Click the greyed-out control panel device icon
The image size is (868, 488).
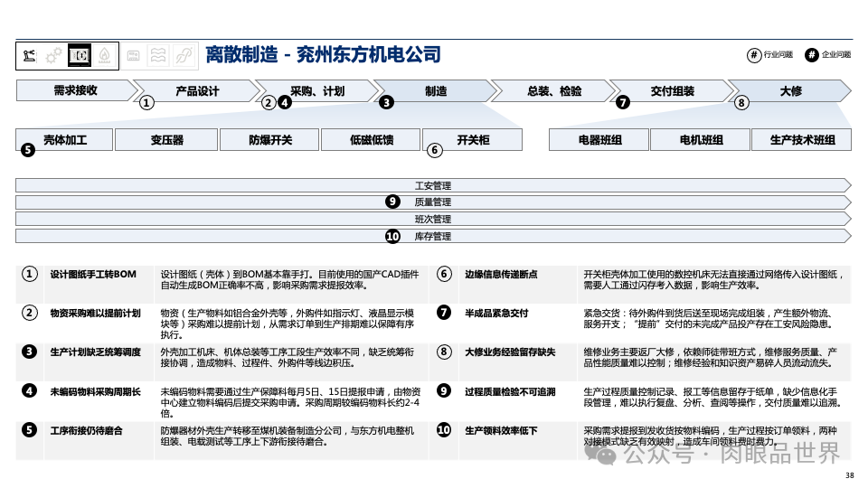[134, 55]
